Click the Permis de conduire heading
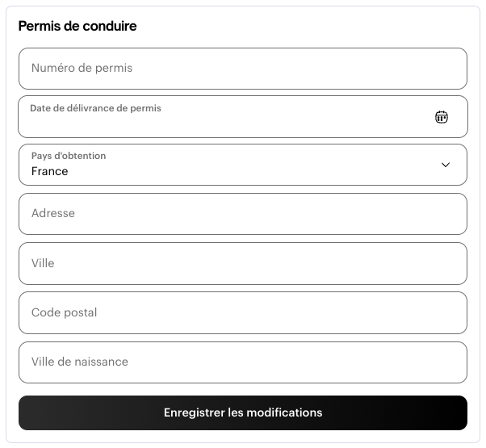Image resolution: width=486 pixels, height=448 pixels. pos(78,26)
